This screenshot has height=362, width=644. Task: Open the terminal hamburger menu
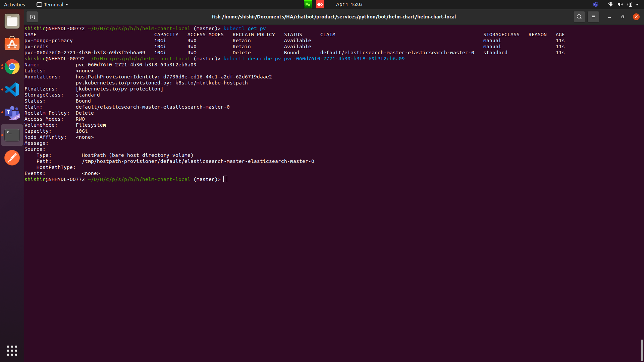[x=593, y=17]
